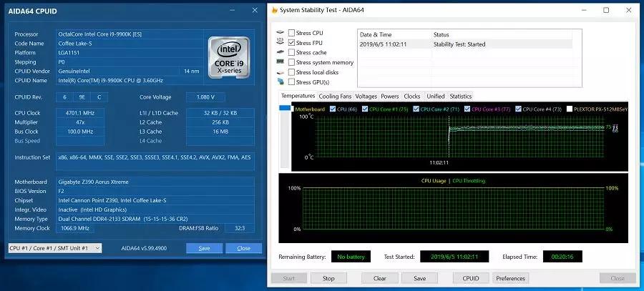Screen dimensions: 644x291
Task: Uncheck the Stress FPU checkbox
Action: point(291,43)
